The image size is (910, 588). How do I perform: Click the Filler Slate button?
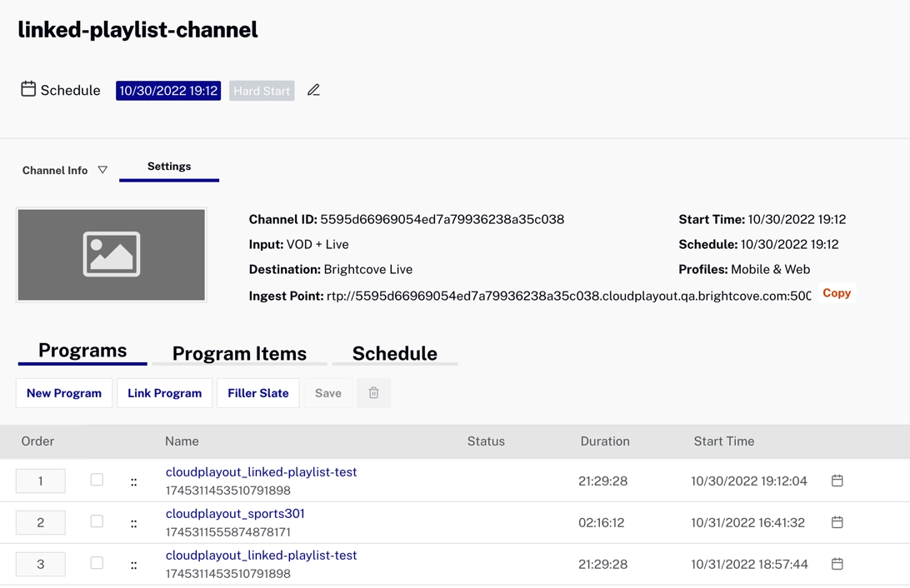tap(257, 393)
